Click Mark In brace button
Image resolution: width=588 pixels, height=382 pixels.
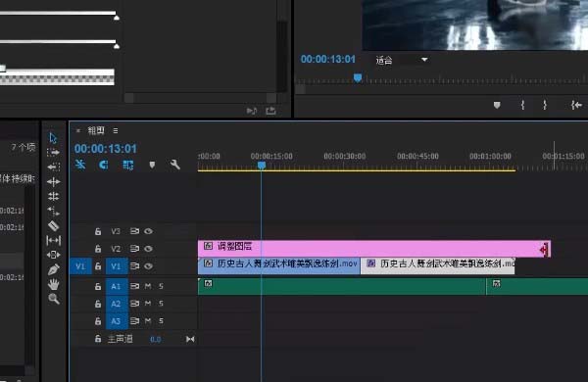(x=522, y=106)
